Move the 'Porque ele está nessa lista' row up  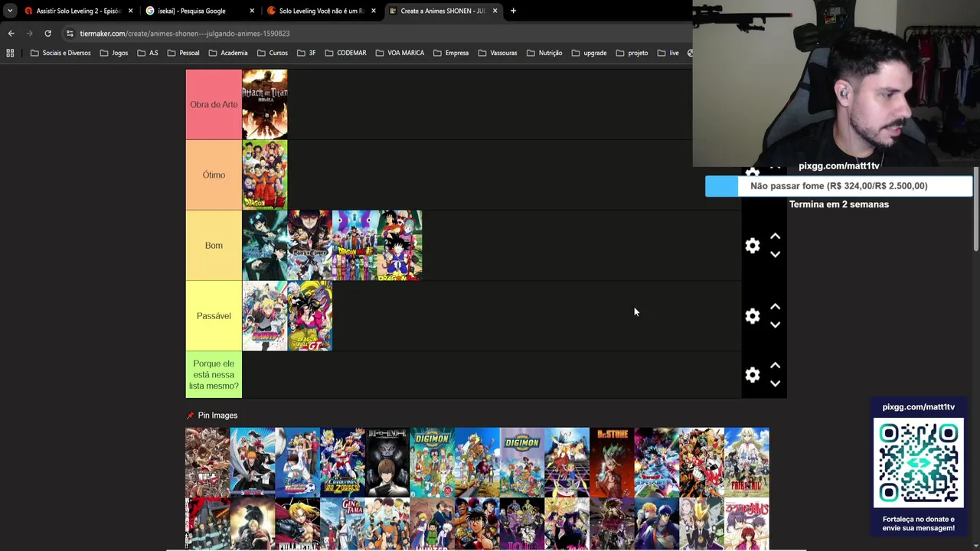click(x=775, y=366)
